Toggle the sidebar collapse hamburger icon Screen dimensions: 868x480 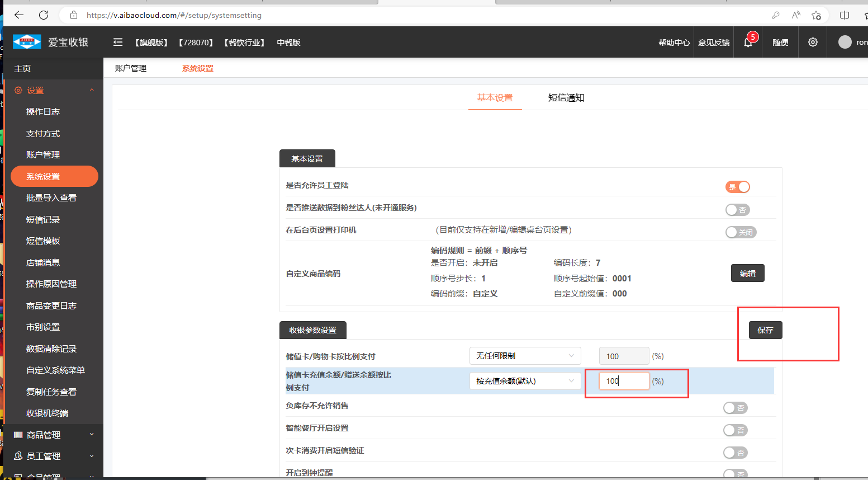[118, 43]
